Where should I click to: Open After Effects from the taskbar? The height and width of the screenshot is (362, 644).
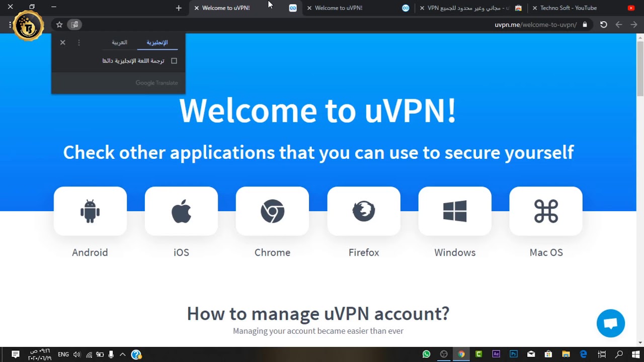click(x=496, y=354)
